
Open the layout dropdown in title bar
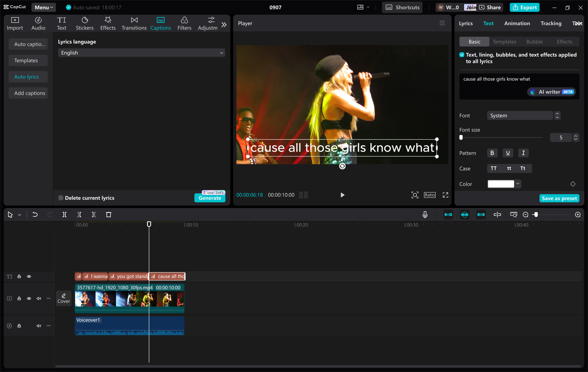click(363, 7)
